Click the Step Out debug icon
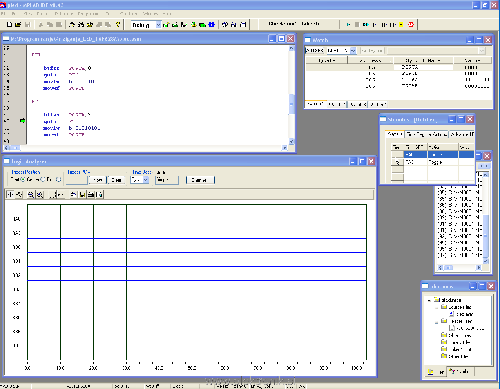This screenshot has width=500, height=389. point(393,24)
